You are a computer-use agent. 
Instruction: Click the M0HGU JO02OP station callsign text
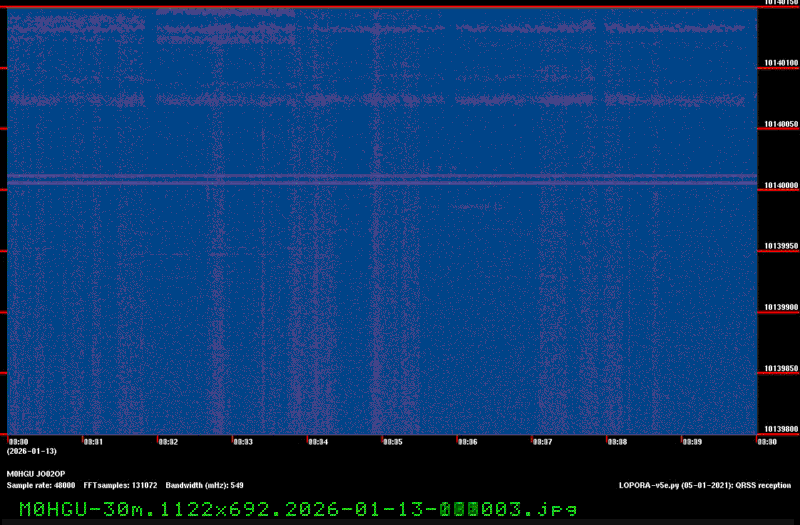(36, 474)
